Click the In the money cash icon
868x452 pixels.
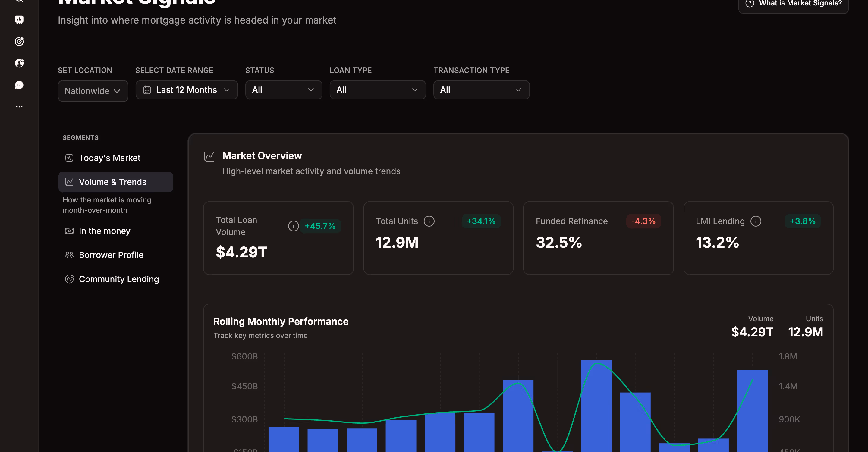(69, 231)
